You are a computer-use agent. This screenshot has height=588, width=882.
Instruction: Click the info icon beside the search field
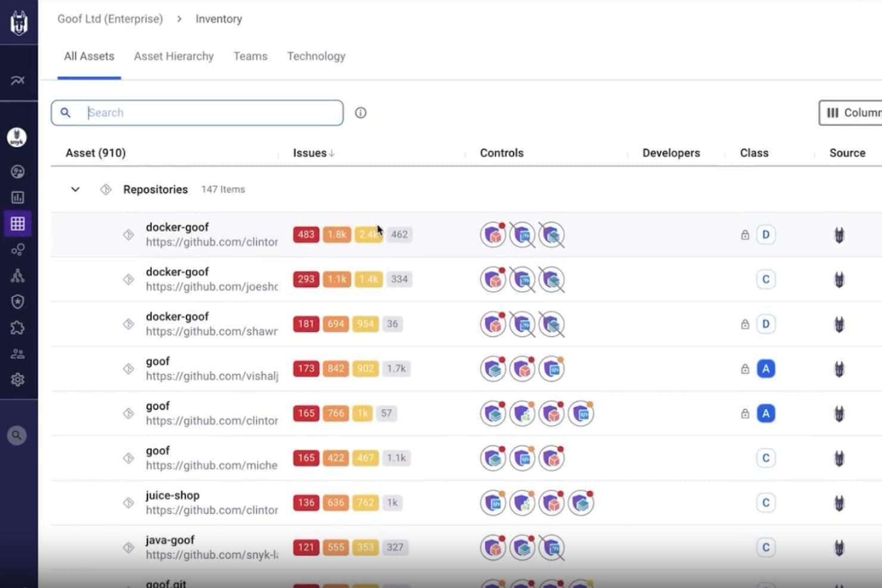(x=361, y=113)
